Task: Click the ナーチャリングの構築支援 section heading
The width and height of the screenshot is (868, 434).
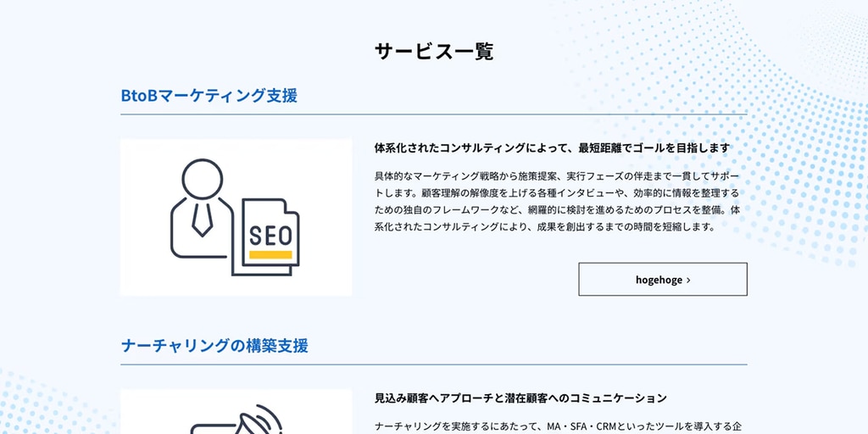Action: (x=214, y=346)
